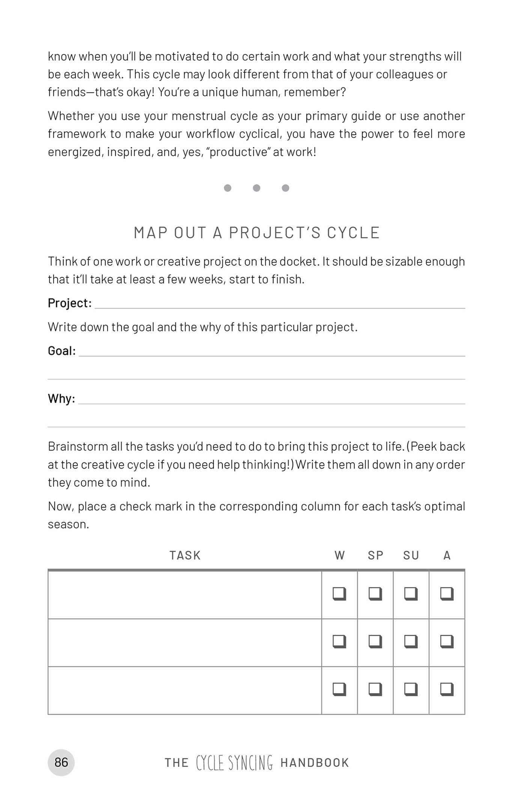
Task: Tick the SU box in first task row
Action: tap(411, 594)
